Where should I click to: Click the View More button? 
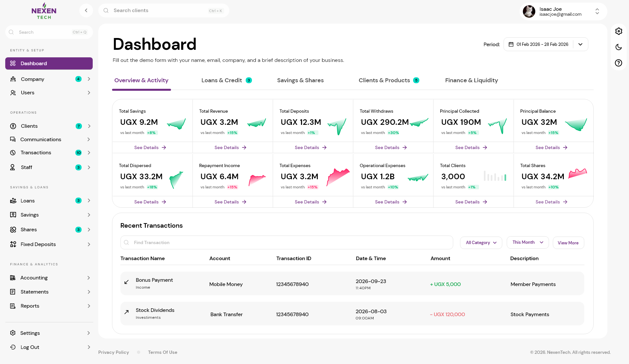coord(568,243)
